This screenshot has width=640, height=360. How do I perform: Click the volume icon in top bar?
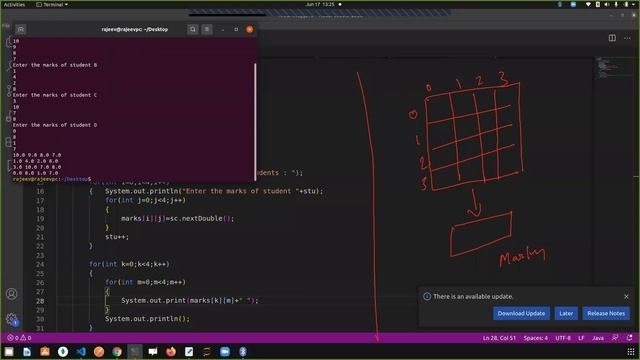(x=607, y=4)
